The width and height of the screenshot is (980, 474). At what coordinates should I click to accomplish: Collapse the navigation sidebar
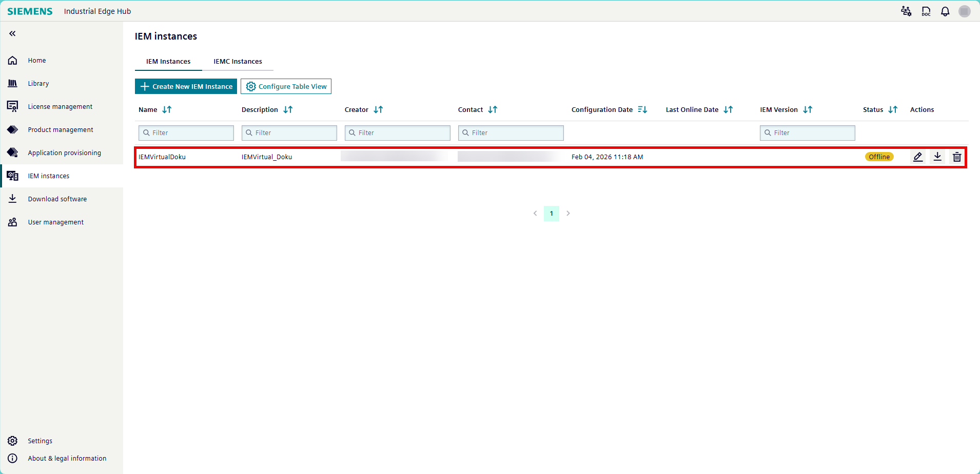coord(11,33)
